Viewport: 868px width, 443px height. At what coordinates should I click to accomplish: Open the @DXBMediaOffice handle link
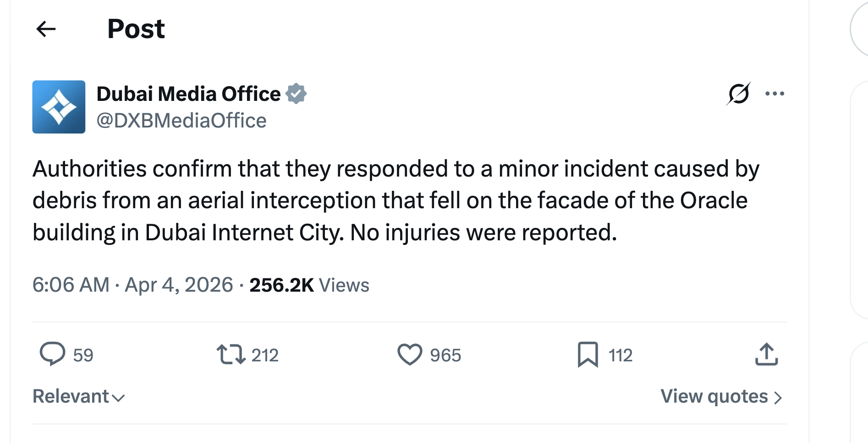point(181,121)
